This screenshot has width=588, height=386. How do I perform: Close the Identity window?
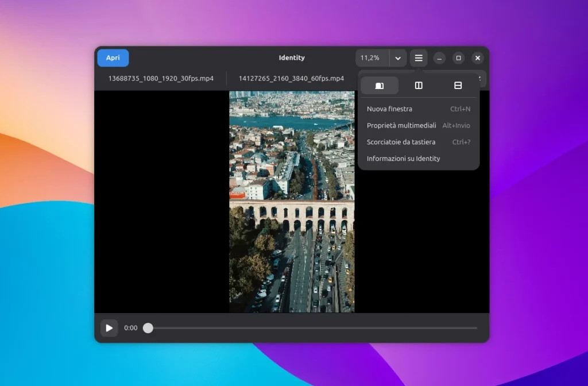(x=477, y=58)
